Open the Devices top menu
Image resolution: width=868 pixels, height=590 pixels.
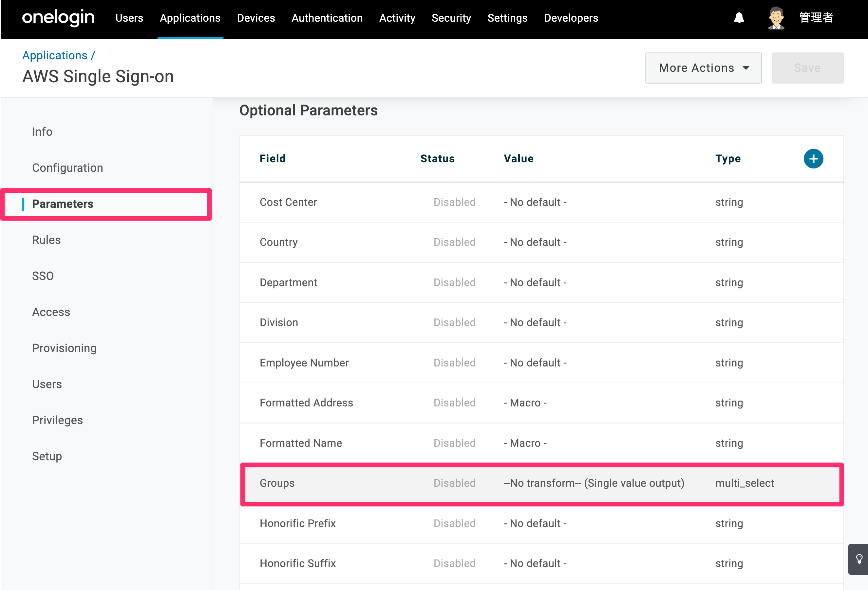pos(256,18)
